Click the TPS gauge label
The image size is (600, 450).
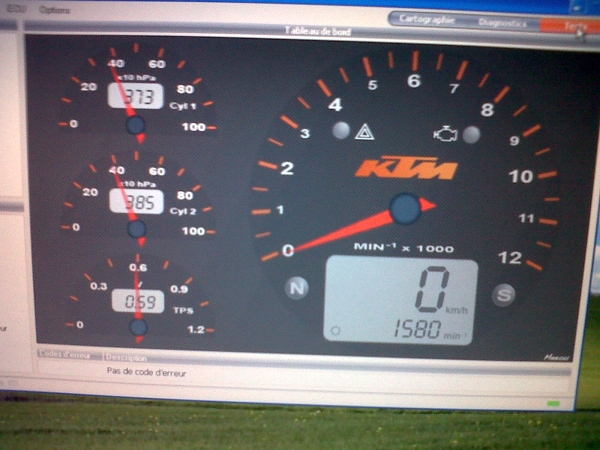pyautogui.click(x=183, y=310)
